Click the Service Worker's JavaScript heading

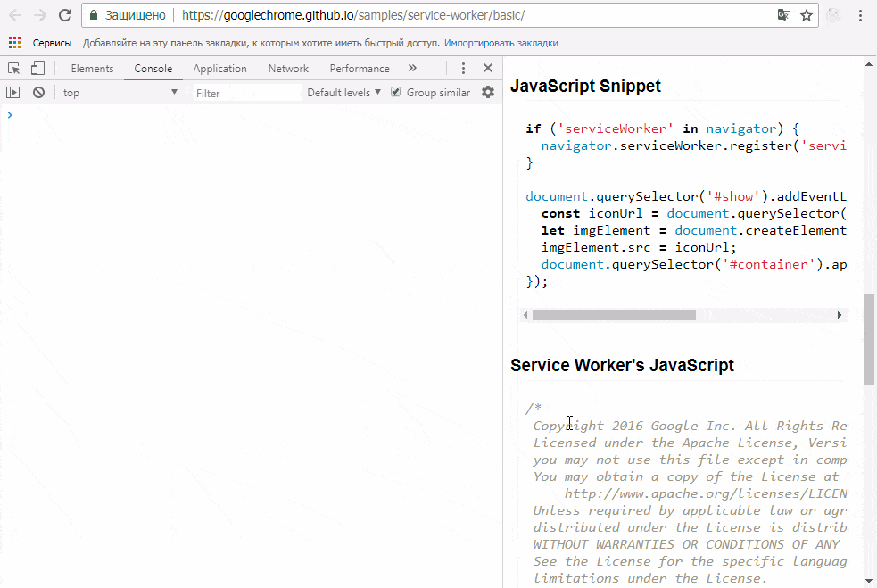click(x=622, y=365)
